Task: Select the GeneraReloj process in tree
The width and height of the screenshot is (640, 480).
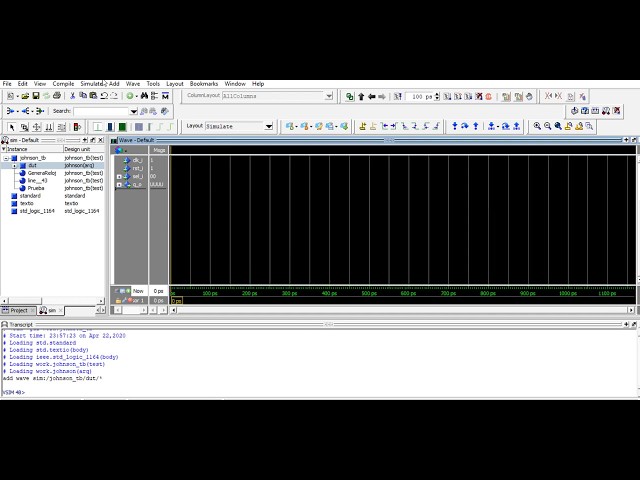Action: (x=42, y=173)
